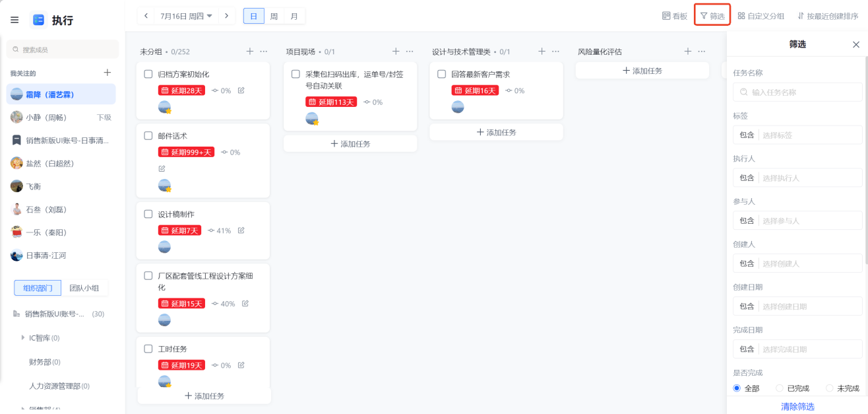Open 自定义分组 grouping option
This screenshot has width=868, height=414.
point(761,16)
